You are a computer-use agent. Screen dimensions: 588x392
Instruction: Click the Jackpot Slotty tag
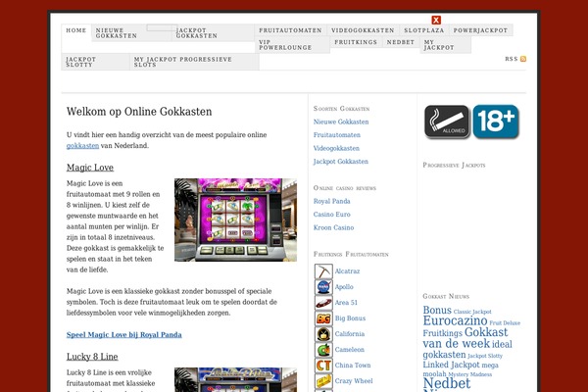pyautogui.click(x=485, y=356)
